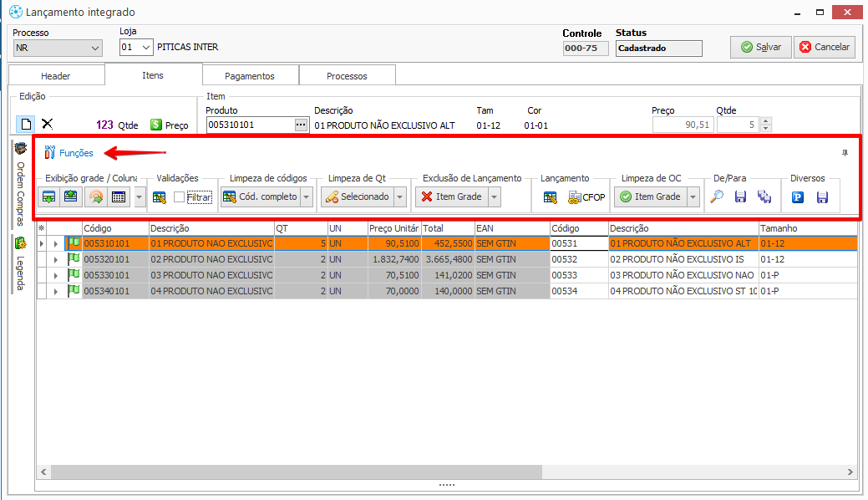The height and width of the screenshot is (500, 868).
Task: Click the Ordem Compras sidebar icon
Action: pos(21,149)
